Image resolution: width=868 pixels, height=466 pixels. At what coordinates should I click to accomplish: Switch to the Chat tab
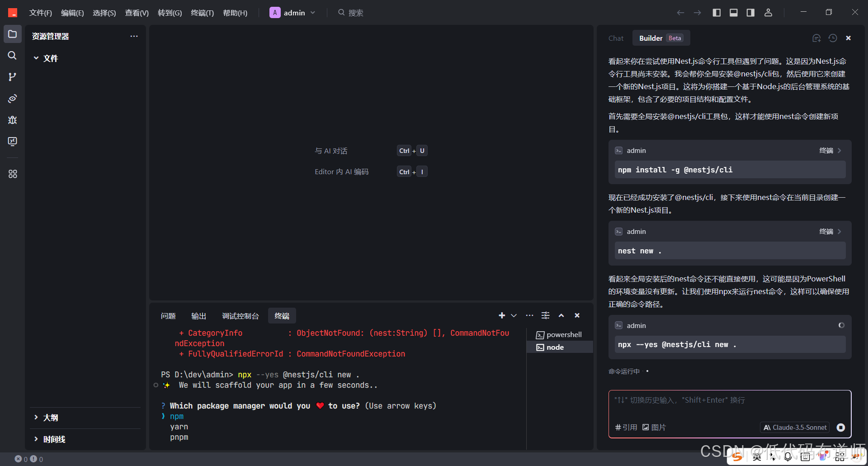616,38
